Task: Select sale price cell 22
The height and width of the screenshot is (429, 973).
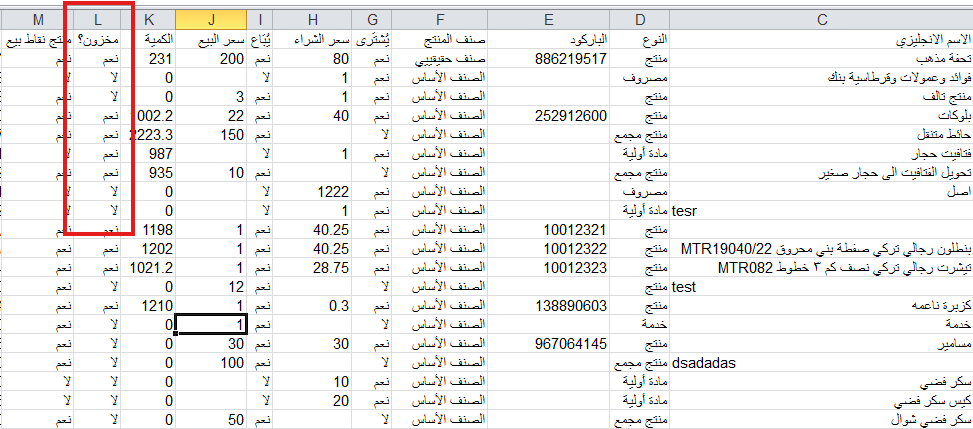Action: (x=212, y=115)
